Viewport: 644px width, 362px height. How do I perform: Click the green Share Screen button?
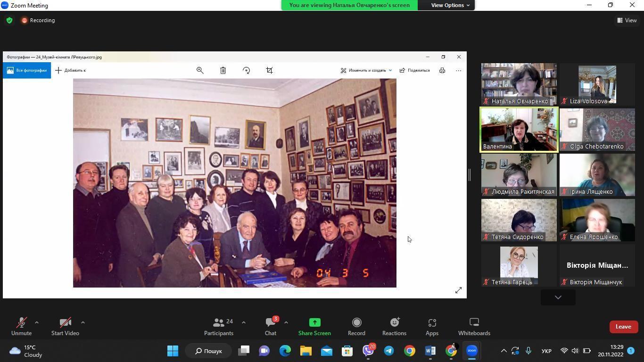coord(314,326)
